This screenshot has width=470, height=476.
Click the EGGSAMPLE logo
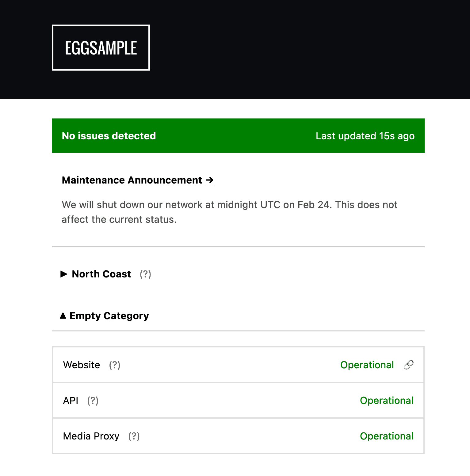(x=101, y=48)
